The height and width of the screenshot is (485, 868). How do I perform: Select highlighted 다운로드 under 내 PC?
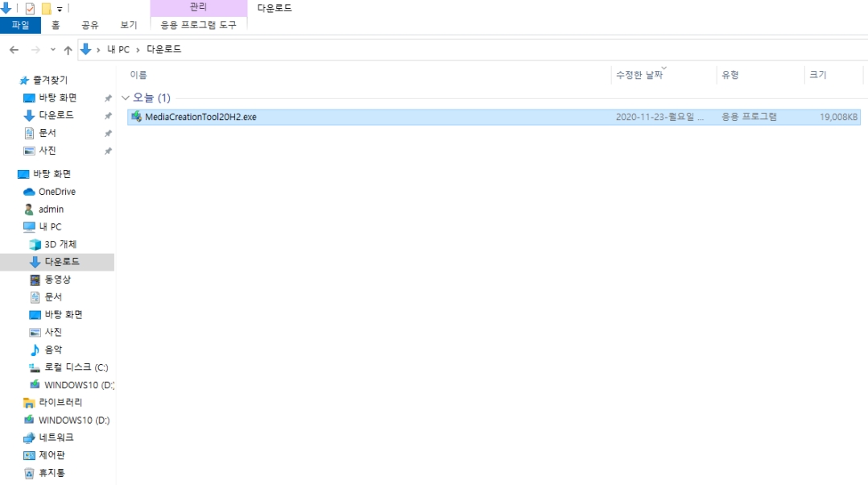[61, 261]
